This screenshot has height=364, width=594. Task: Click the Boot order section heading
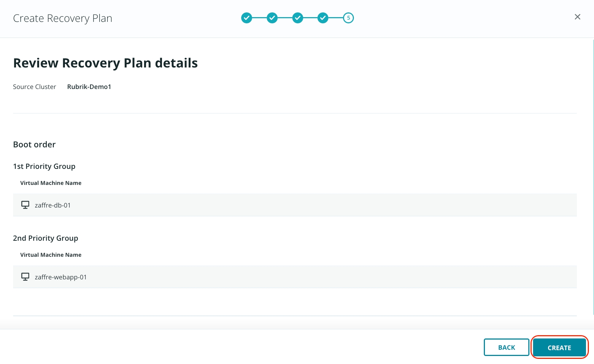[34, 144]
